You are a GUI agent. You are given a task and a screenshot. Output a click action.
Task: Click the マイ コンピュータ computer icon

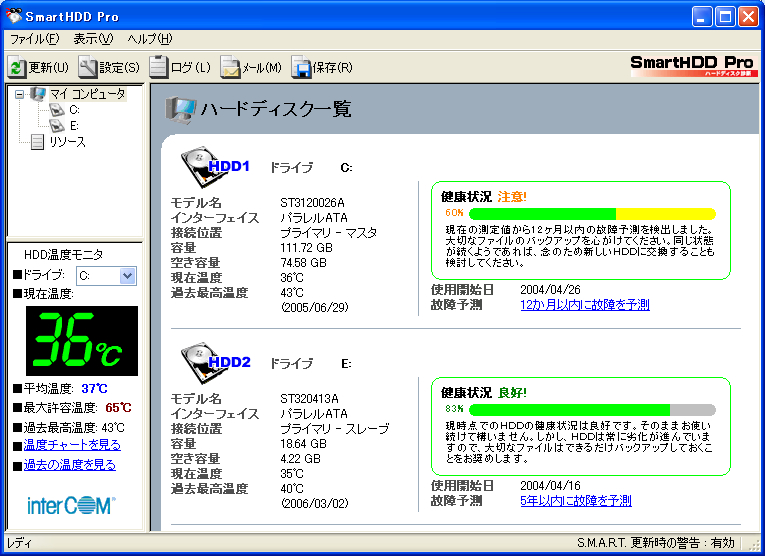[38, 94]
